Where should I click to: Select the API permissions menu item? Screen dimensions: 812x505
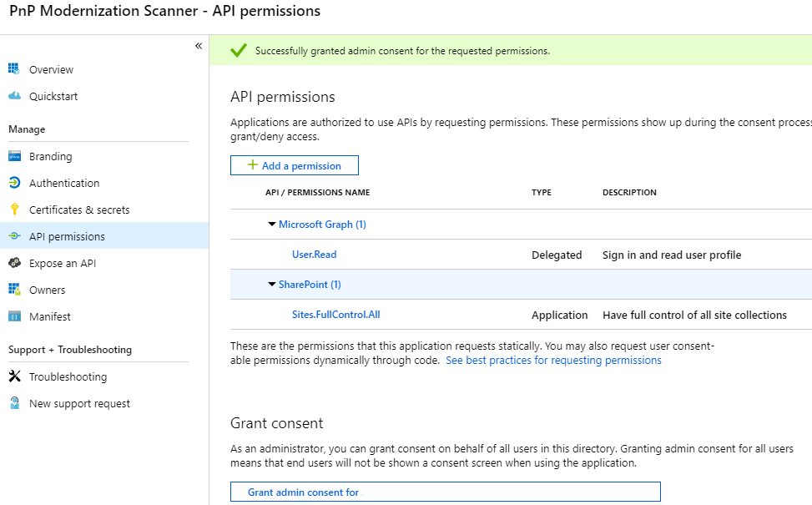coord(65,235)
